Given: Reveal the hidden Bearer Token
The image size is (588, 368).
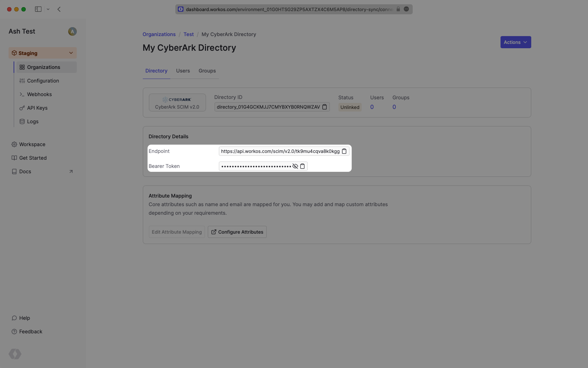Looking at the screenshot, I should (295, 166).
